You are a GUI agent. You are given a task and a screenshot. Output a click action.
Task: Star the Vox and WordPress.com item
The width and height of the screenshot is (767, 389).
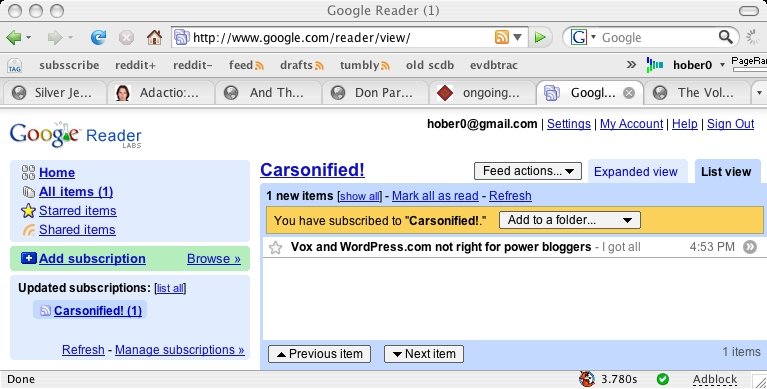[x=275, y=248]
